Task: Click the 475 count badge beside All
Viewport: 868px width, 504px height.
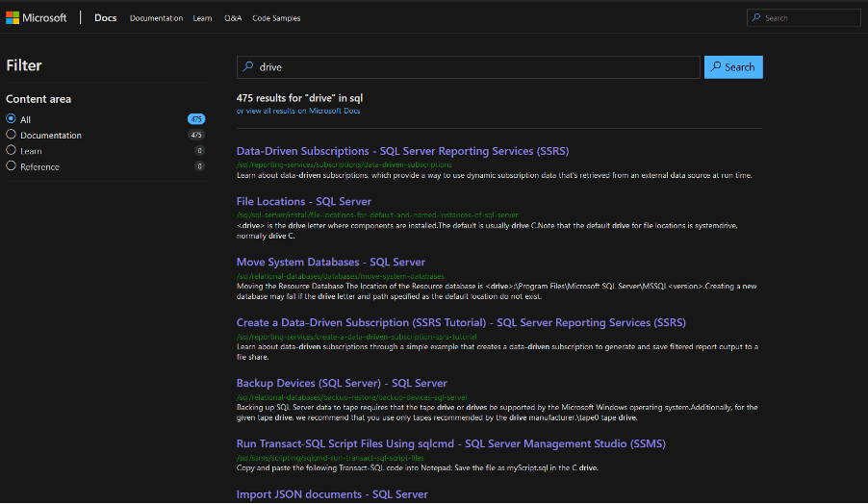Action: pos(196,119)
